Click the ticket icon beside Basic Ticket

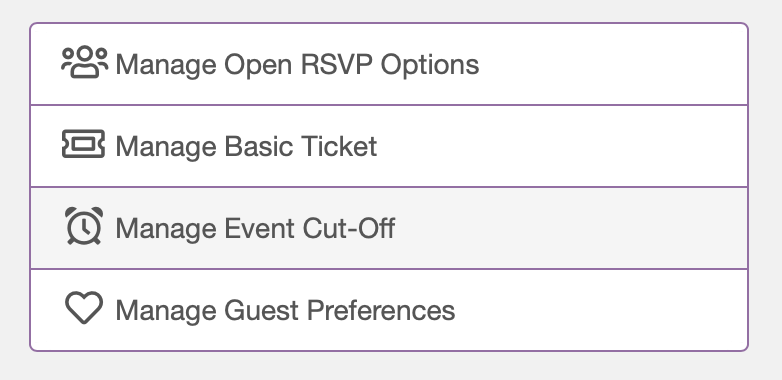pos(83,144)
